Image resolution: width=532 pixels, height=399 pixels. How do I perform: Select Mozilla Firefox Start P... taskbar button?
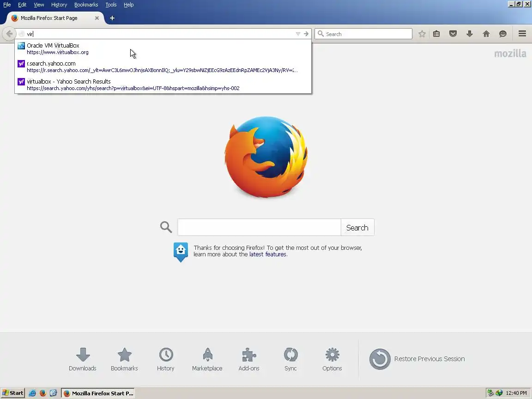pos(98,393)
